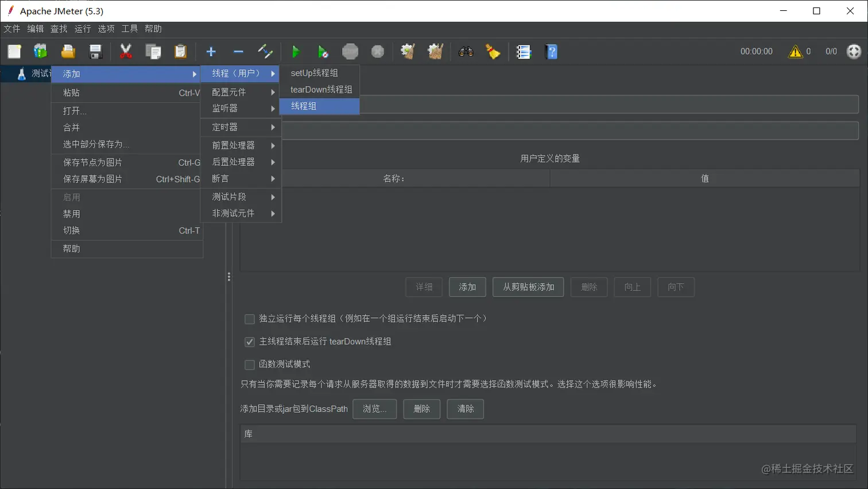868x489 pixels.
Task: Click 删除 button beside 浏览
Action: point(421,409)
